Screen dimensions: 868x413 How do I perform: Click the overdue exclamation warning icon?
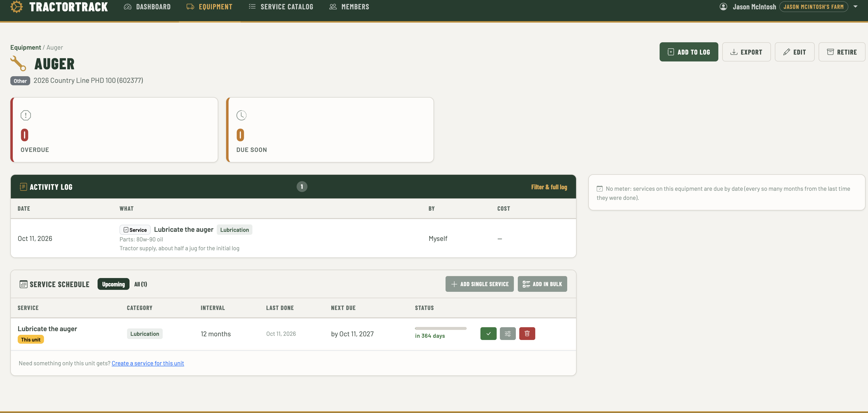click(x=26, y=115)
